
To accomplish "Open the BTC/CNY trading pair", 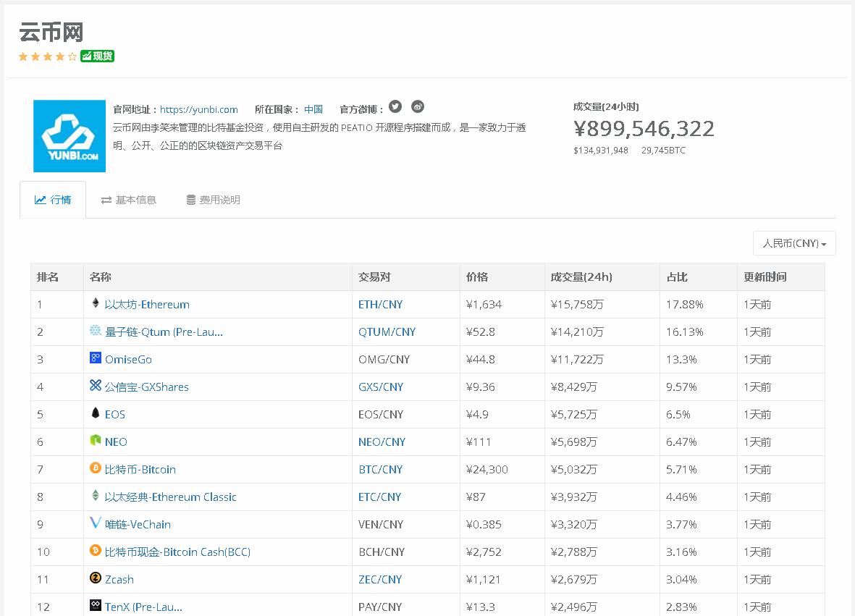I will [x=380, y=469].
